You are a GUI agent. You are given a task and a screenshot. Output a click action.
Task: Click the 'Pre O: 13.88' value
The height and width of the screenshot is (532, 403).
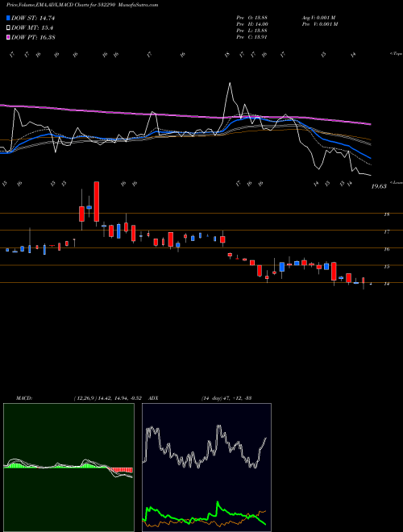click(251, 18)
